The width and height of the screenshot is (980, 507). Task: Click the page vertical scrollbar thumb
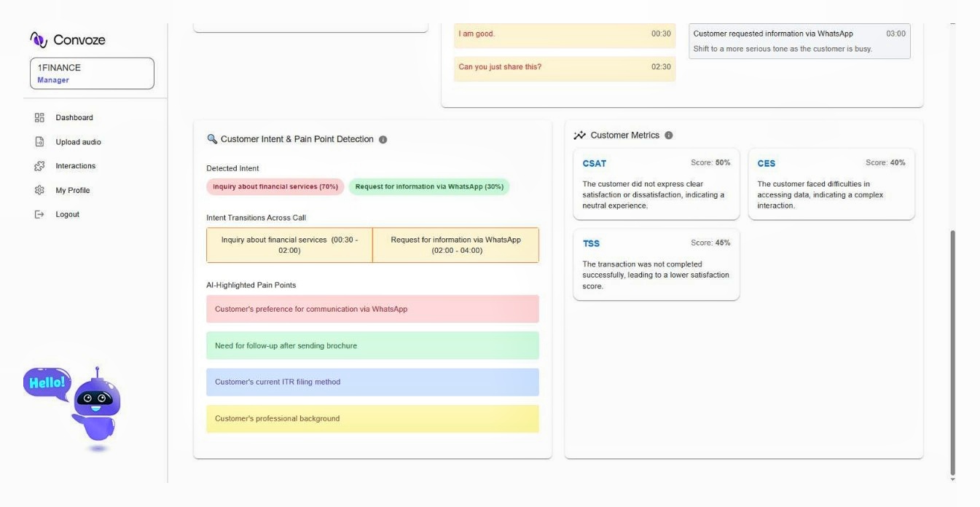(x=952, y=350)
